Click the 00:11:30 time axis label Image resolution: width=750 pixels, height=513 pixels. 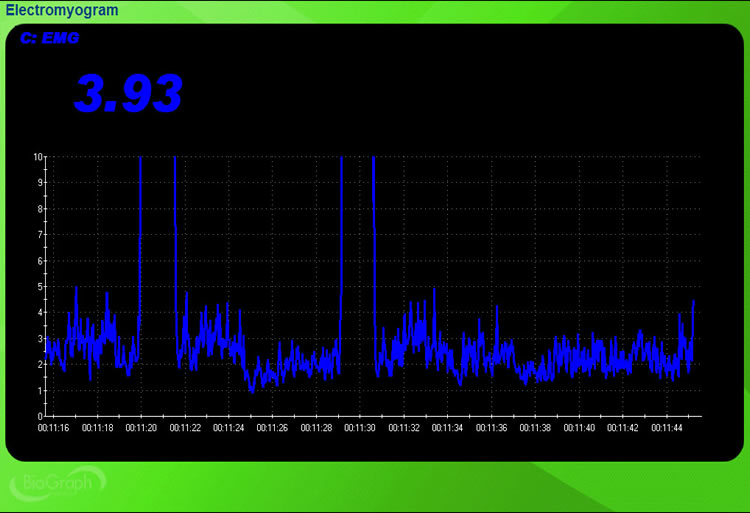click(360, 428)
